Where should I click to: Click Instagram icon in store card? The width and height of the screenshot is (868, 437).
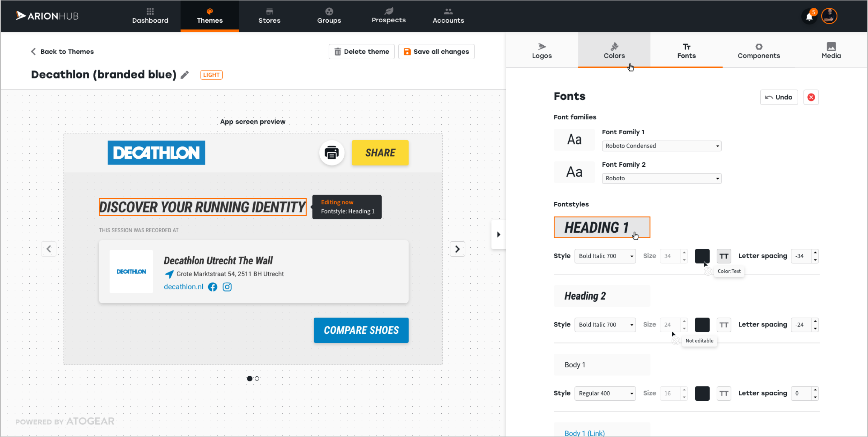tap(227, 287)
